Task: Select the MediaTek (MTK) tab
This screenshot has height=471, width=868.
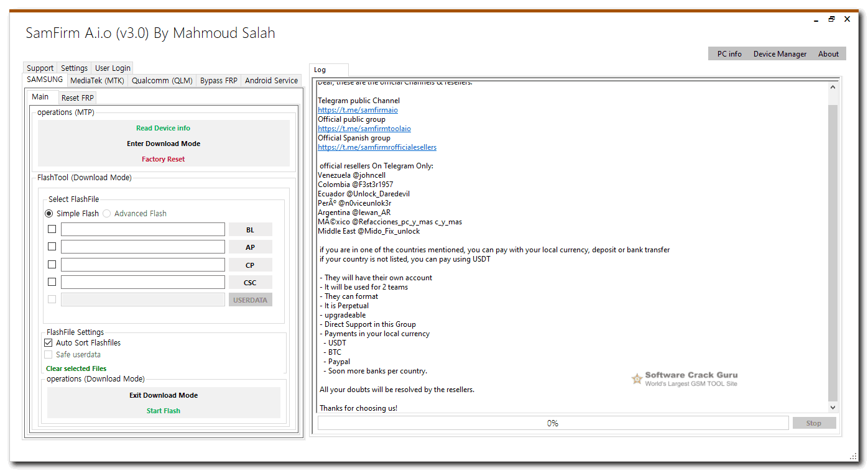Action: pos(97,81)
